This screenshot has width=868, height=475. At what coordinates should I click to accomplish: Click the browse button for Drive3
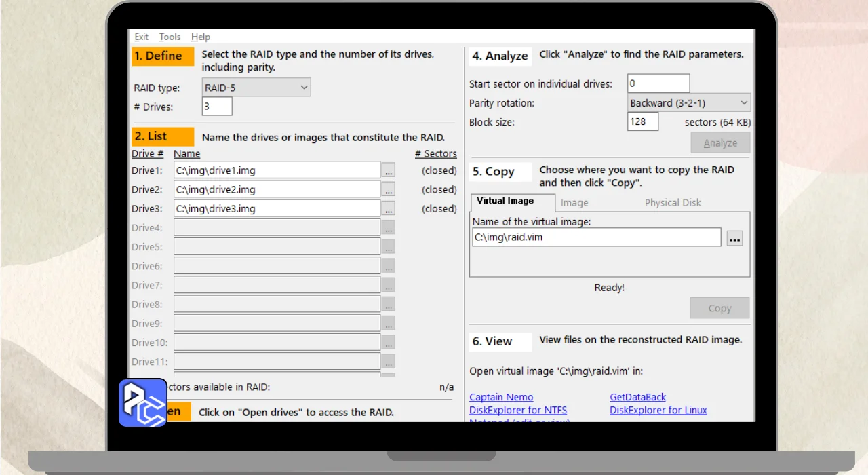[x=388, y=208]
